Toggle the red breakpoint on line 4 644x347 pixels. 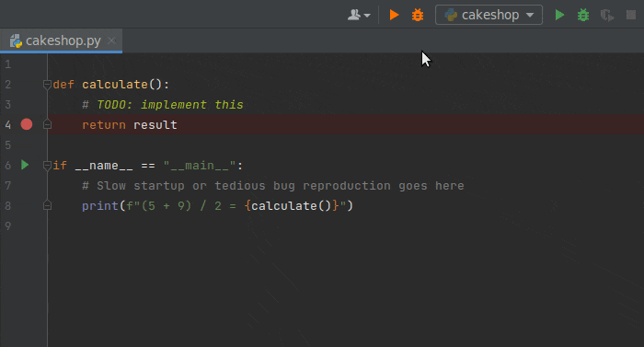click(27, 124)
